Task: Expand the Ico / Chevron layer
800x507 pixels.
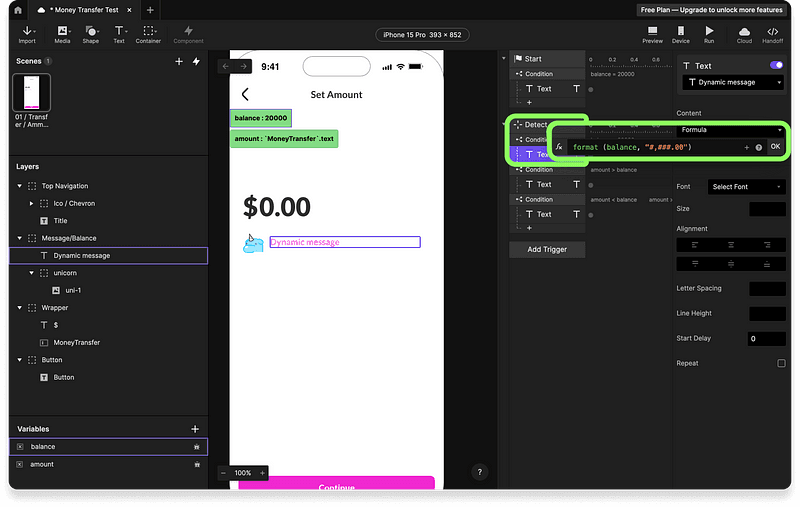Action: tap(31, 204)
